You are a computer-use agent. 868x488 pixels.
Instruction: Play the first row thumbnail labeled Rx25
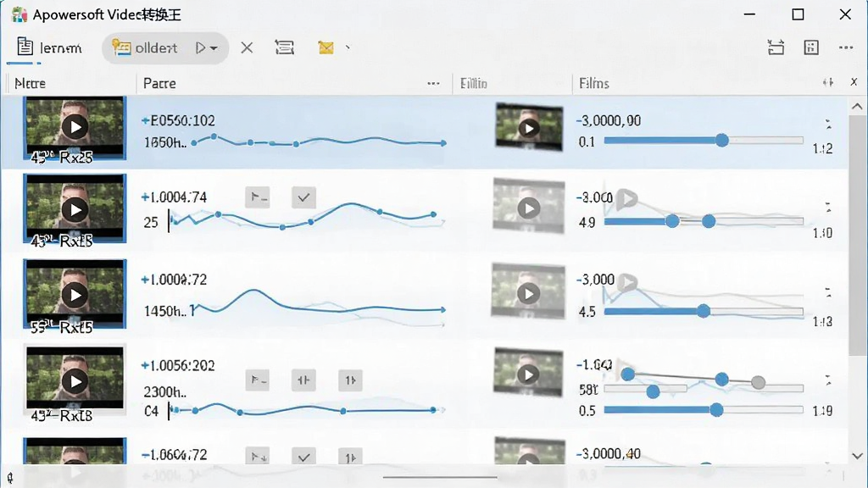pyautogui.click(x=75, y=127)
